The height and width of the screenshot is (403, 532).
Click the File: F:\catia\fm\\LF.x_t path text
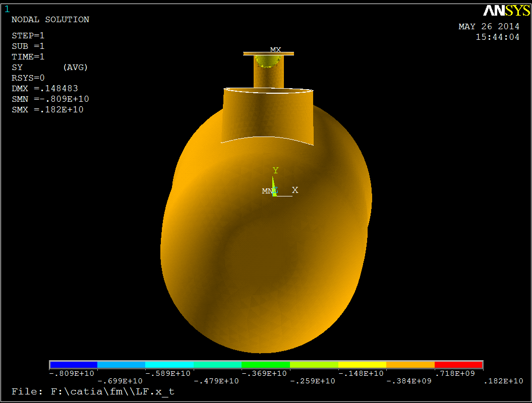(x=93, y=392)
